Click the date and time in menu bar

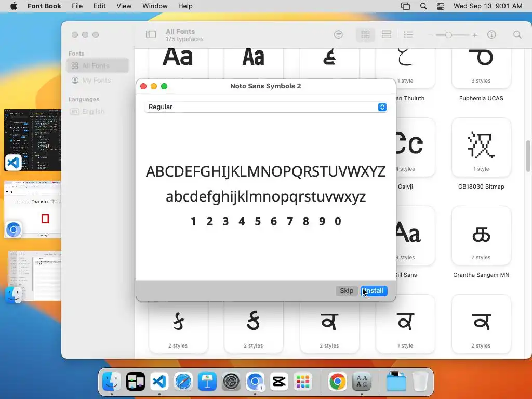(x=488, y=6)
